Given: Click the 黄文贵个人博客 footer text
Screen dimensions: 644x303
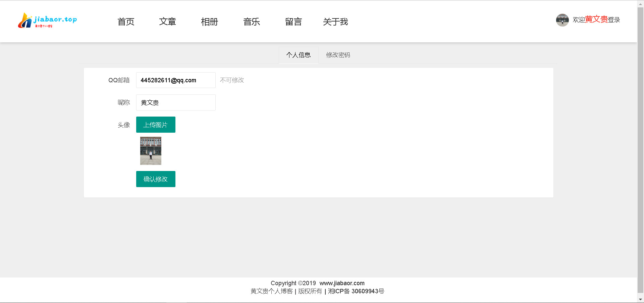Looking at the screenshot, I should coord(272,291).
